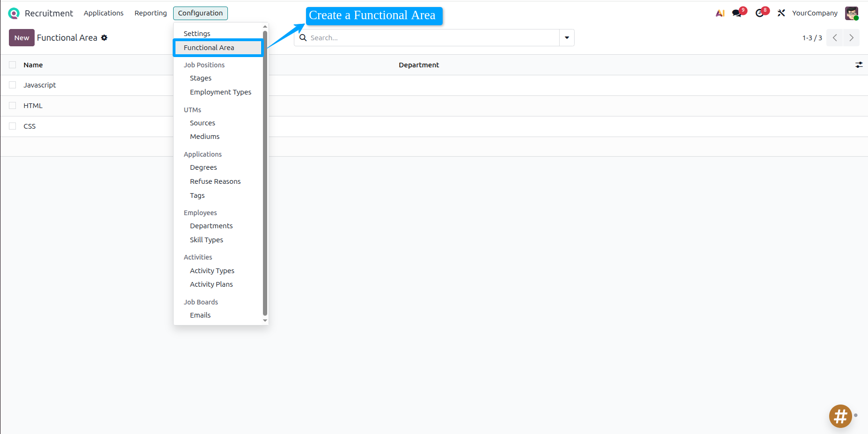
Task: Open Refuse Reasons from the menu
Action: pyautogui.click(x=215, y=181)
